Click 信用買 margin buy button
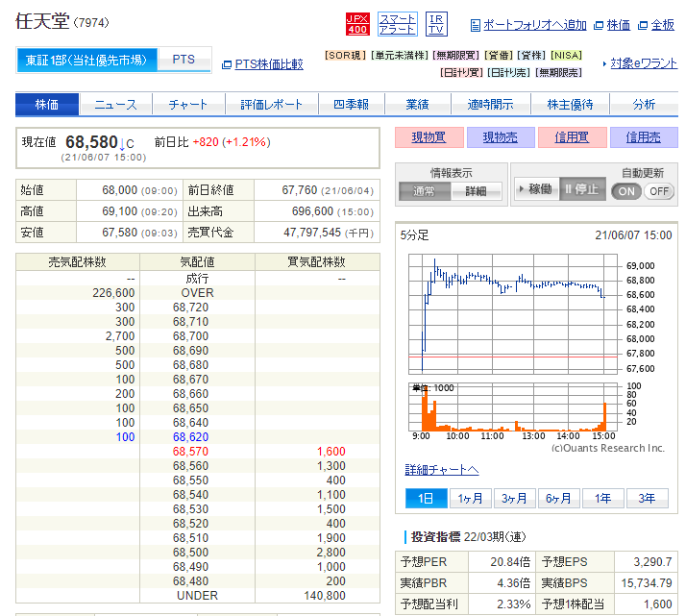The width and height of the screenshot is (686, 616). [573, 137]
